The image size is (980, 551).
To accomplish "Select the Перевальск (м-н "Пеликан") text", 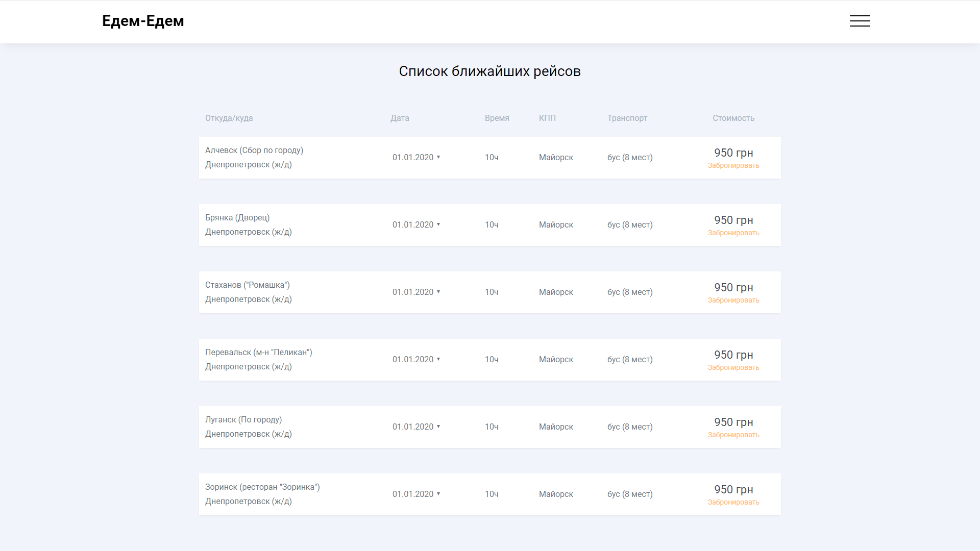I will [259, 352].
